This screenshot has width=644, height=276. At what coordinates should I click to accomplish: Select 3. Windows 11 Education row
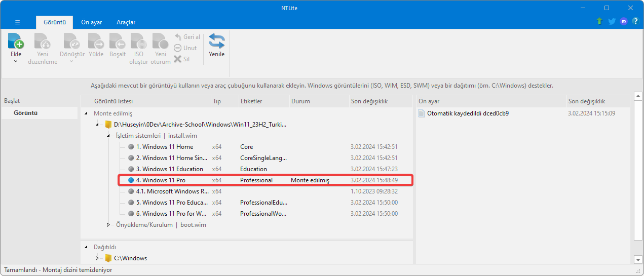point(266,169)
